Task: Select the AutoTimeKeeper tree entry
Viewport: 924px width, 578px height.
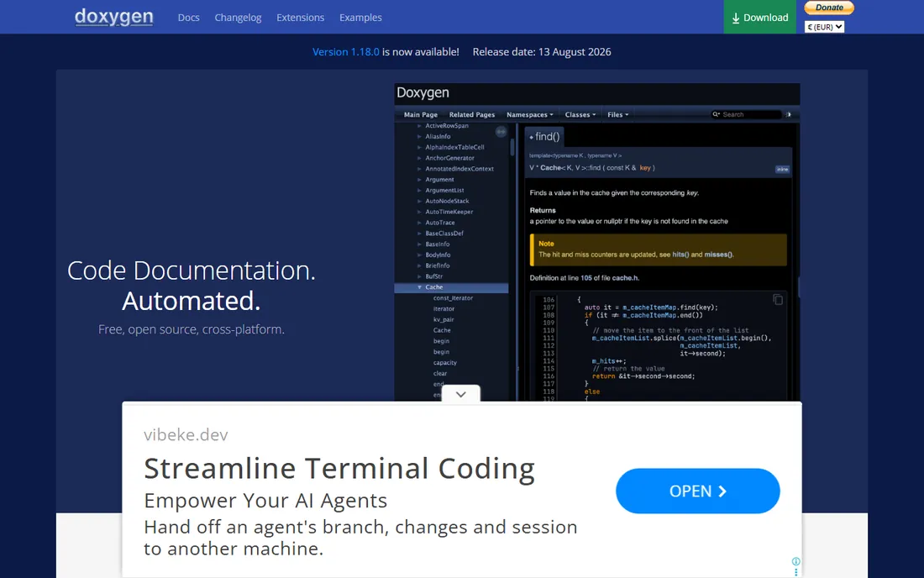Action: (x=449, y=212)
